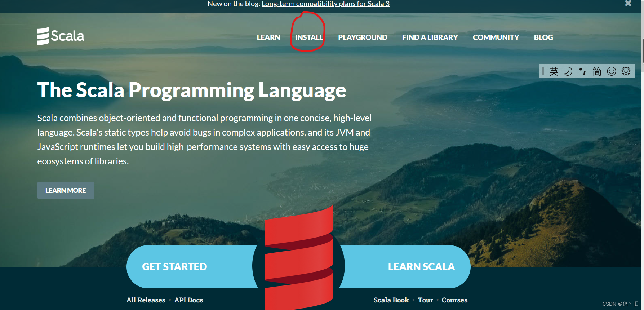Switch simplified Chinese (简) in the IME bar
644x310 pixels.
tap(597, 71)
